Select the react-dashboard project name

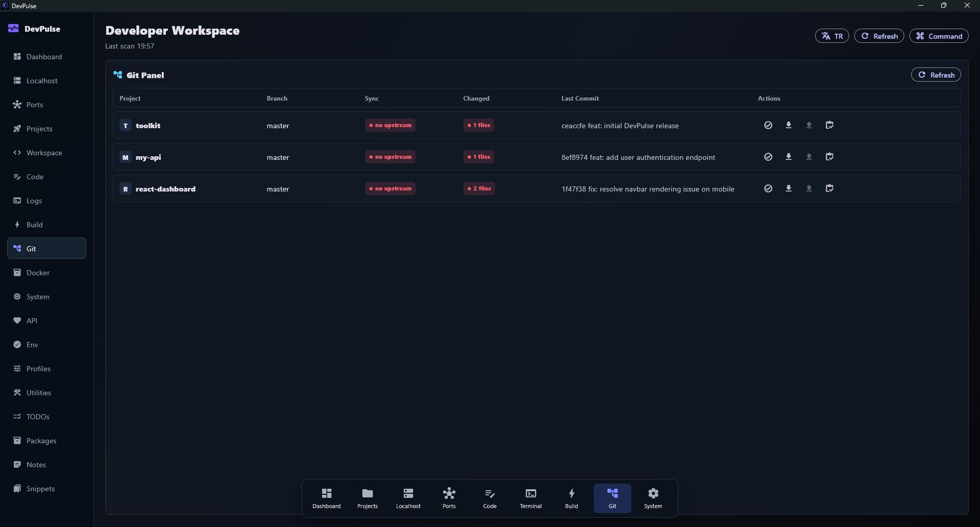pos(165,189)
